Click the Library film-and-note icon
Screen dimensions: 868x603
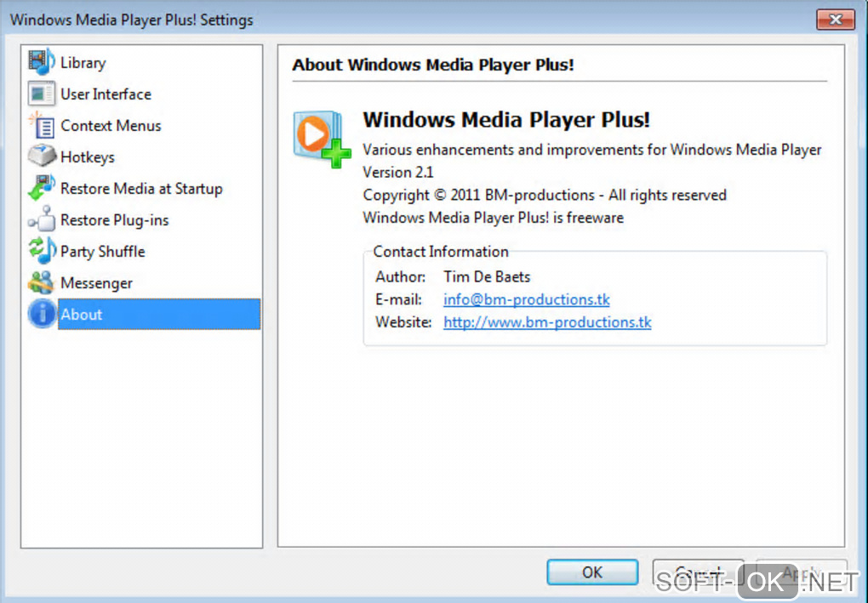[42, 62]
